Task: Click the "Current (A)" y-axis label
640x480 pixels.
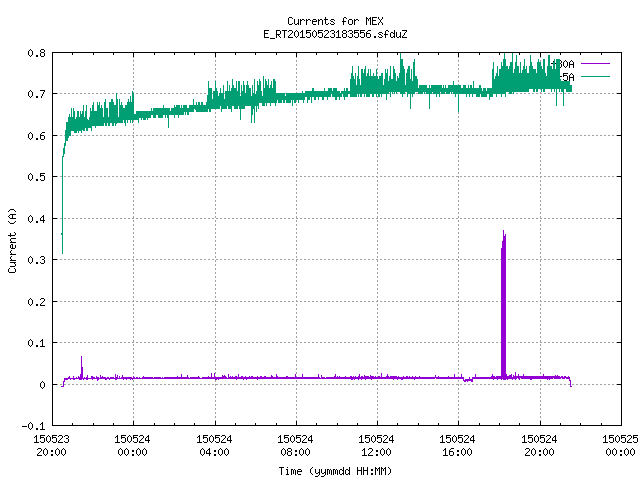Action: pyautogui.click(x=12, y=240)
